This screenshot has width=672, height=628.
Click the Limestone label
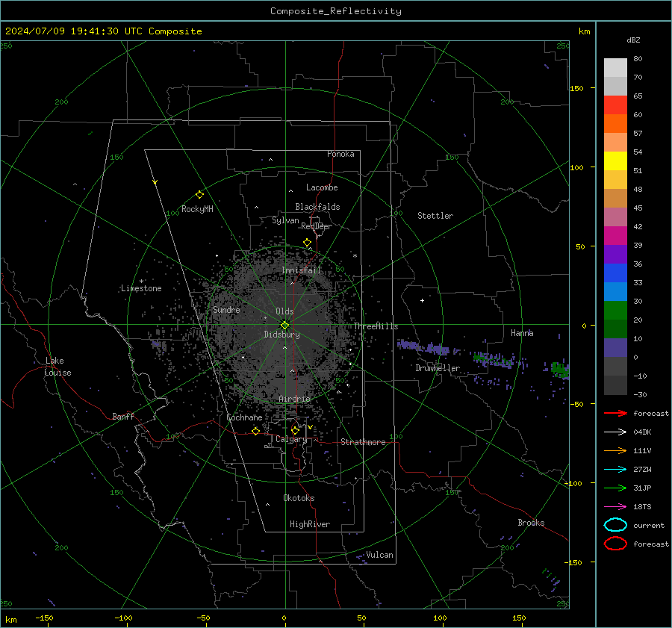click(141, 288)
